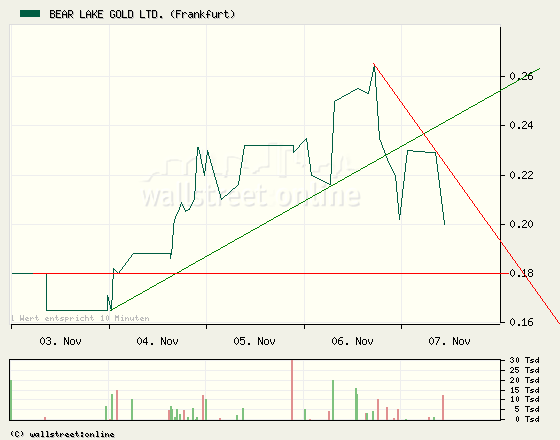This screenshot has height=440, width=560.
Task: Click the '20 Tsd' volume axis label
Action: point(525,380)
